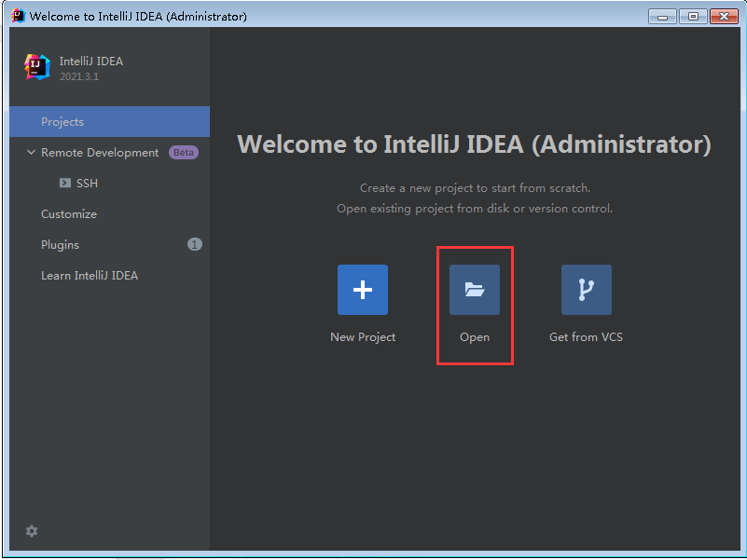The width and height of the screenshot is (747, 560).
Task: Minimize the Welcome window
Action: [x=662, y=16]
